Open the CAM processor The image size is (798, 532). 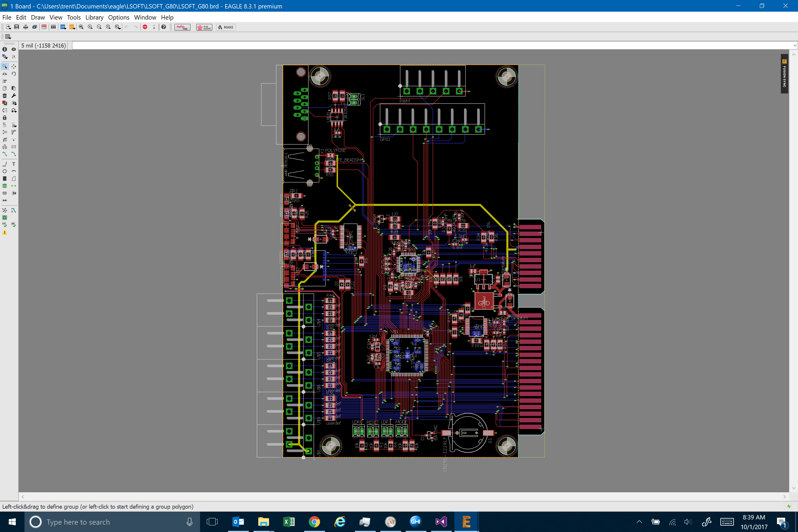[x=35, y=27]
